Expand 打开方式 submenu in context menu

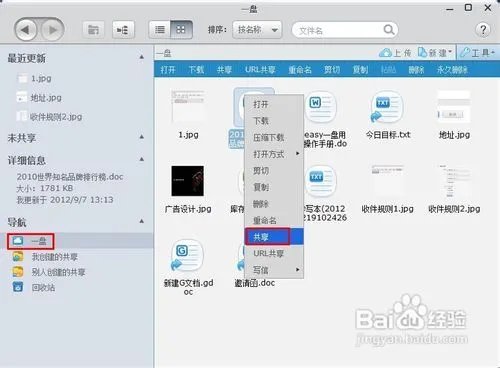point(274,154)
